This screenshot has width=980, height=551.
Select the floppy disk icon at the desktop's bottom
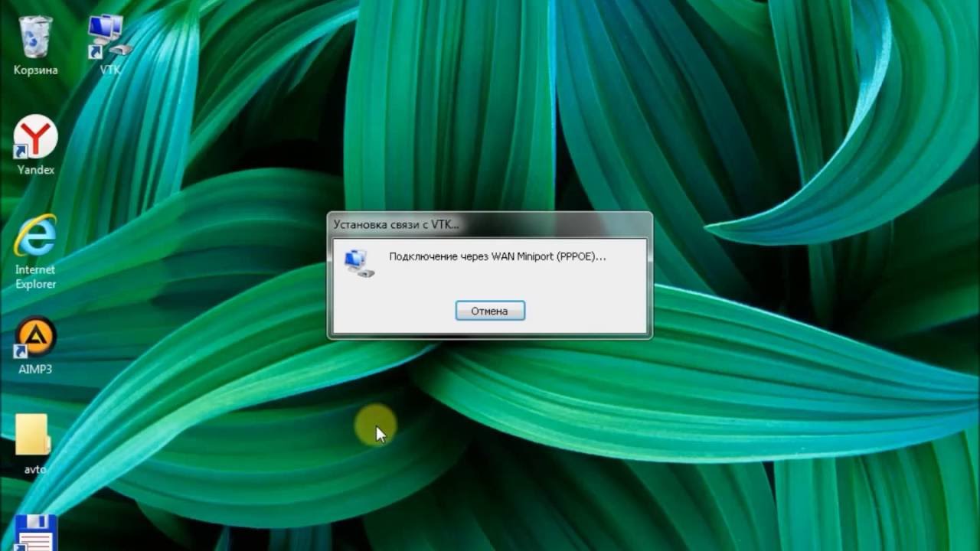tap(35, 533)
